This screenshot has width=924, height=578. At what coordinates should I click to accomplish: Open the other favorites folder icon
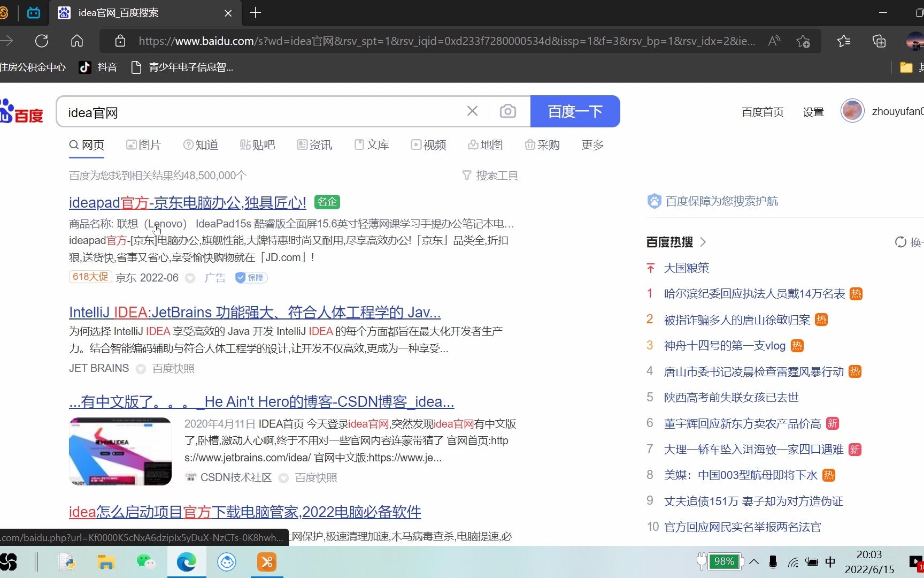tap(906, 67)
